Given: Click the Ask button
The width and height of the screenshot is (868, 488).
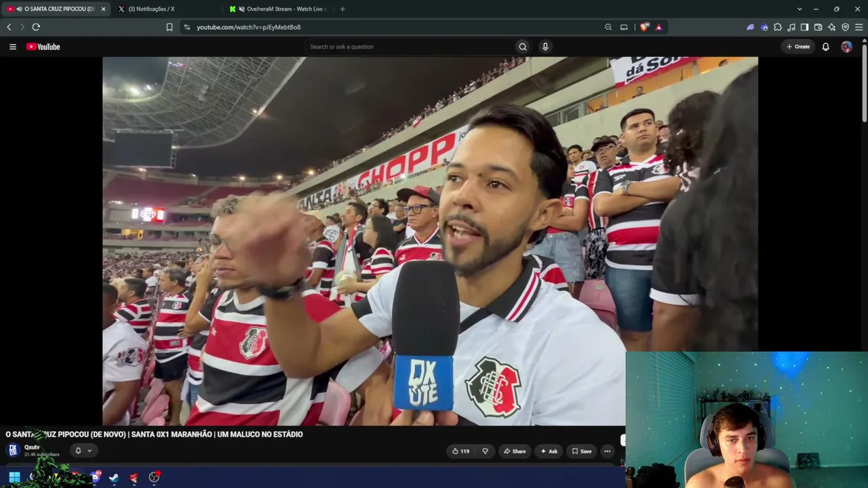Looking at the screenshot, I should pos(549,451).
